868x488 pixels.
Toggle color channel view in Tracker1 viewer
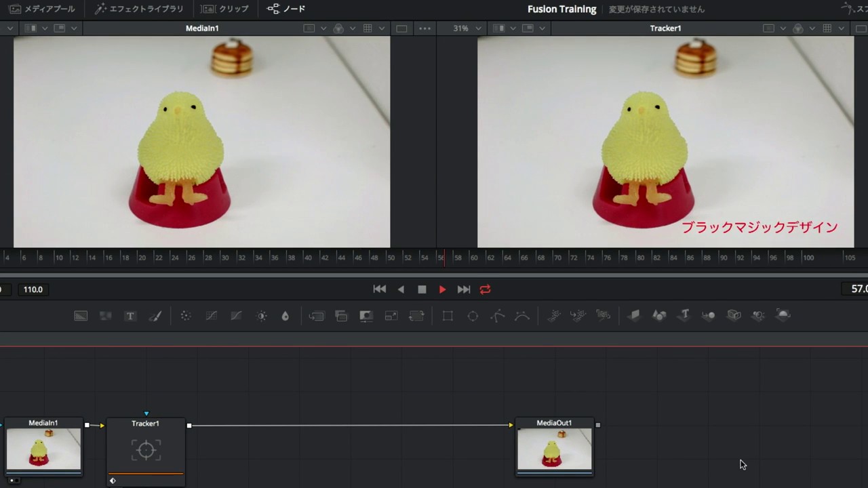click(x=798, y=28)
